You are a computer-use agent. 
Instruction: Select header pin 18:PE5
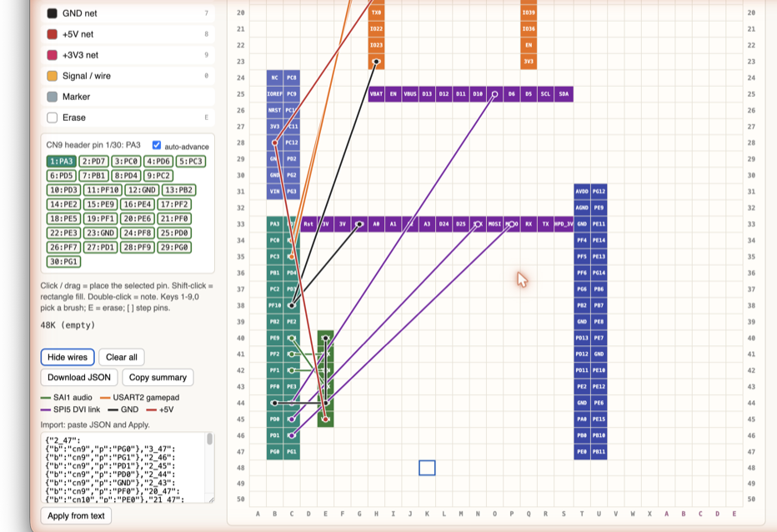pos(63,218)
